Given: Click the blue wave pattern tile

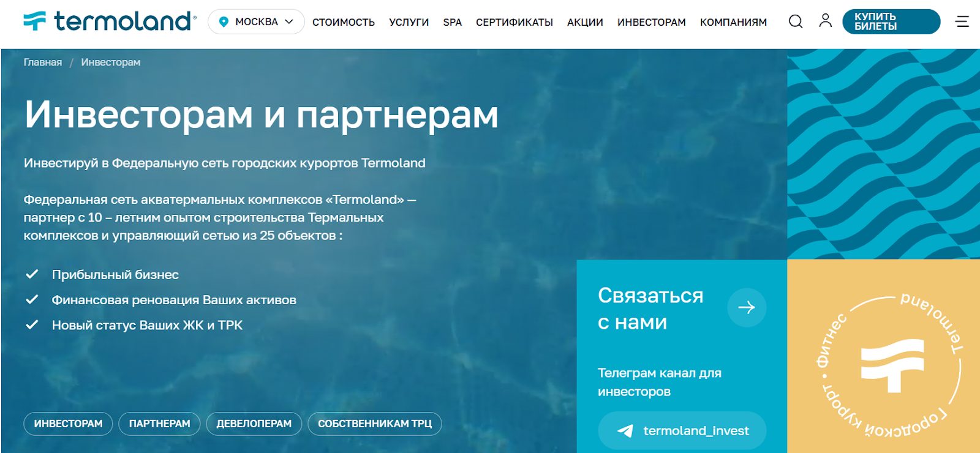Looking at the screenshot, I should point(883,154).
